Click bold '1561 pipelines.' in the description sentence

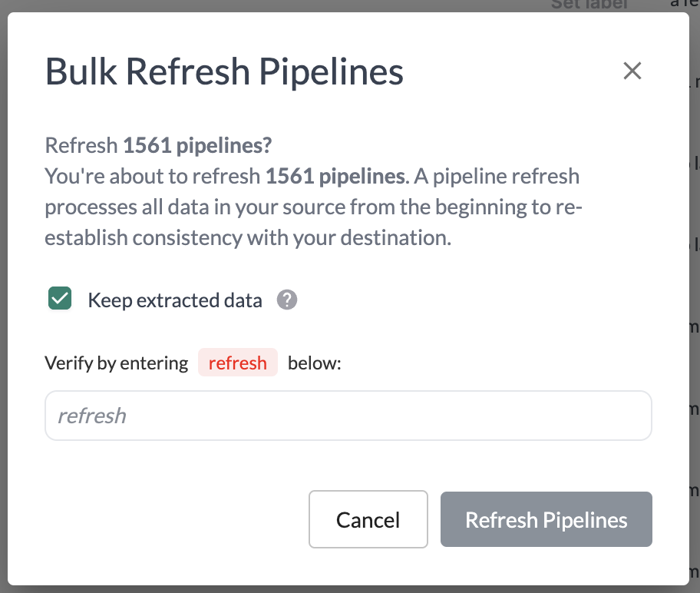(x=335, y=177)
